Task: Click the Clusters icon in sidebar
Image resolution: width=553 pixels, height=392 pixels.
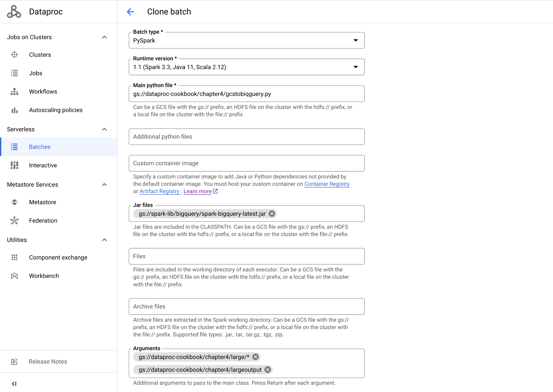Action: click(15, 55)
